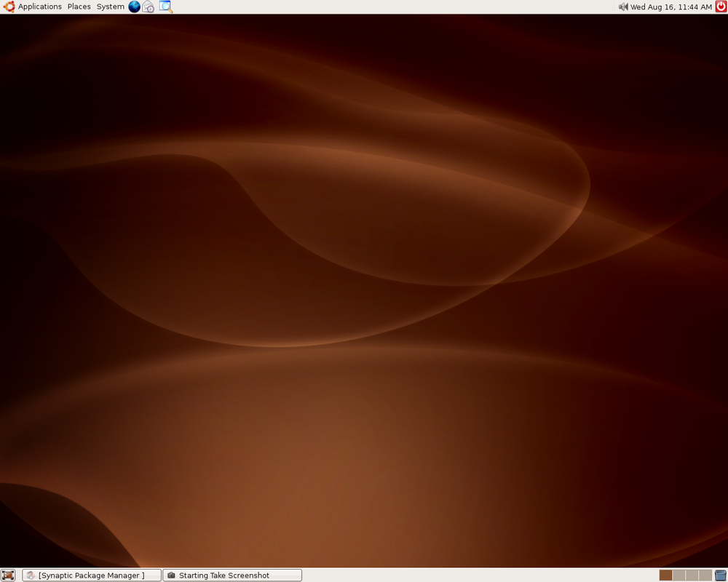Expand the calendar from the clock
The image size is (728, 582).
[670, 7]
